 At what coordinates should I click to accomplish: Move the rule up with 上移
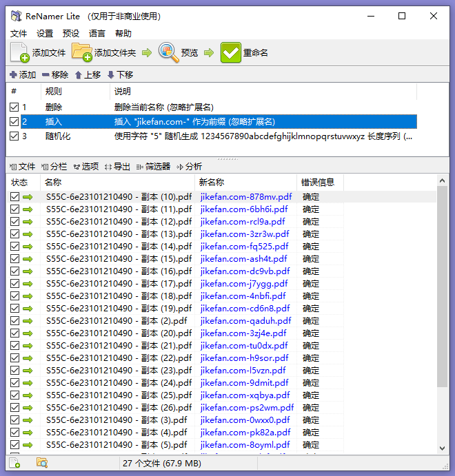click(88, 74)
